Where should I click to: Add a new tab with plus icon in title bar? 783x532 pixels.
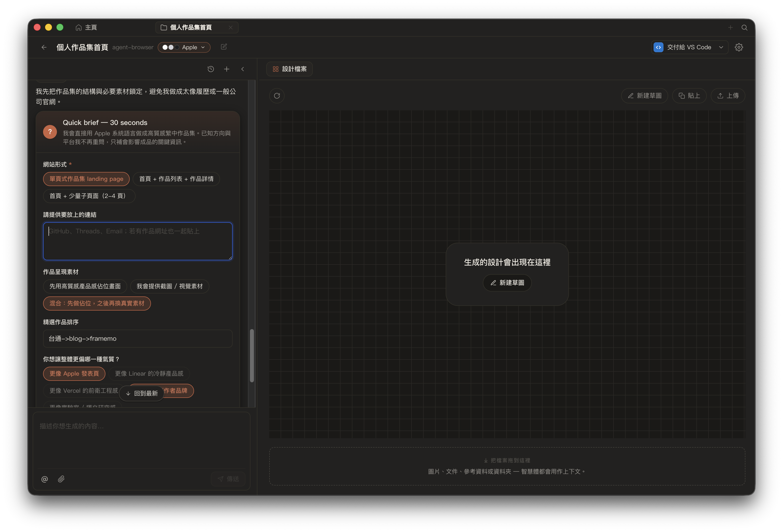731,27
